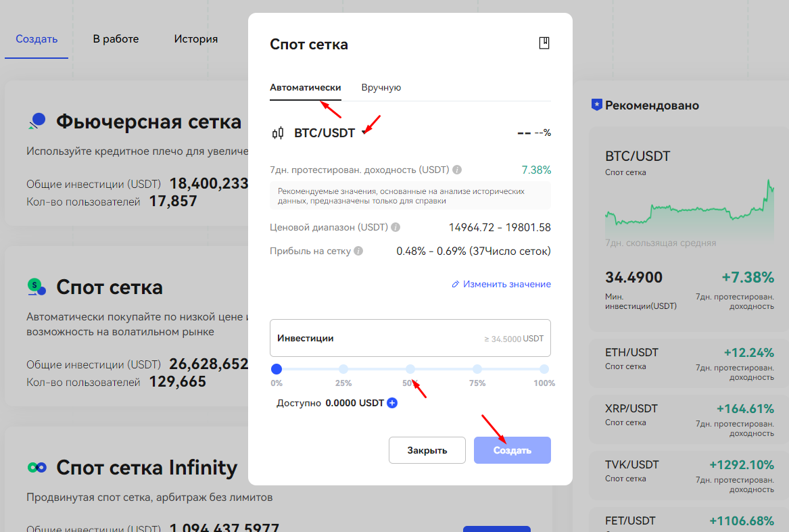Viewport: 789px width, 532px height.
Task: Open the В работе tab
Action: [x=116, y=39]
